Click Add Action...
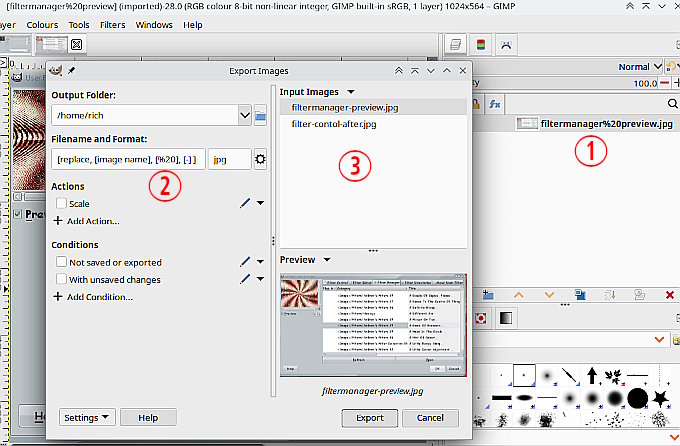Viewport: 680px width, 446px height. [86, 221]
